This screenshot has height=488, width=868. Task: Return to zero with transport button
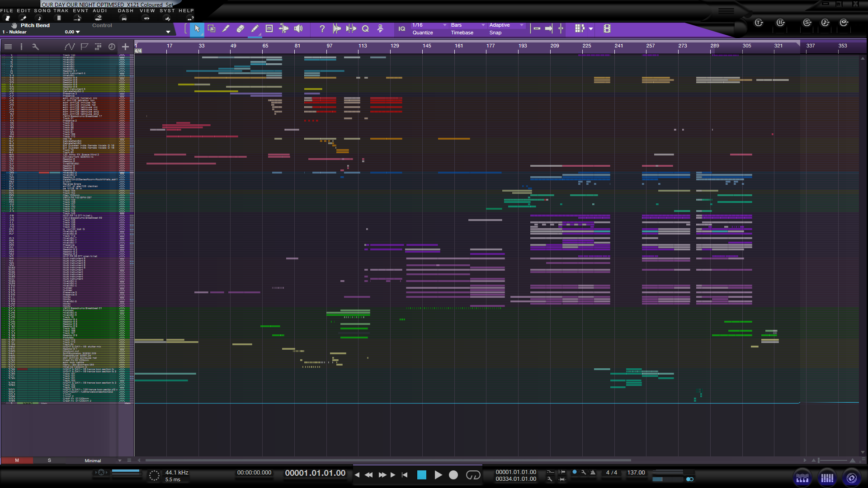405,475
